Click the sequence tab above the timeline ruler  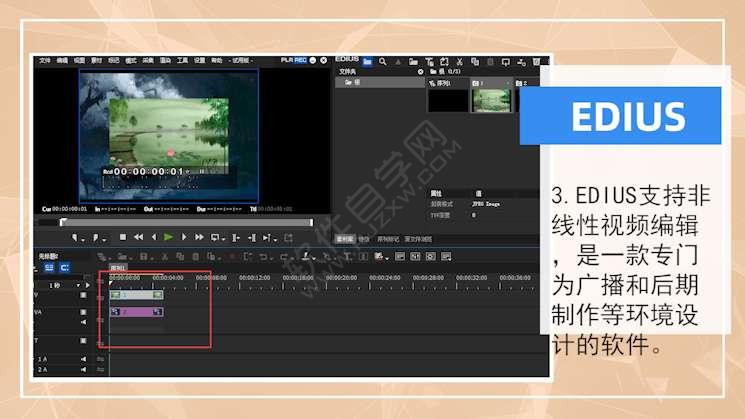click(x=117, y=268)
